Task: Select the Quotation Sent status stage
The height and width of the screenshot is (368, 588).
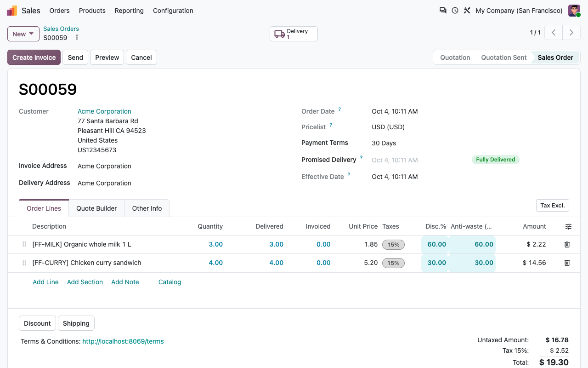Action: 504,57
